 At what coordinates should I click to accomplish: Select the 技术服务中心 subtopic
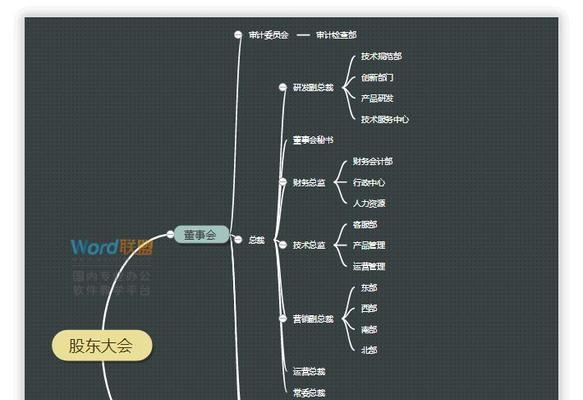385,119
